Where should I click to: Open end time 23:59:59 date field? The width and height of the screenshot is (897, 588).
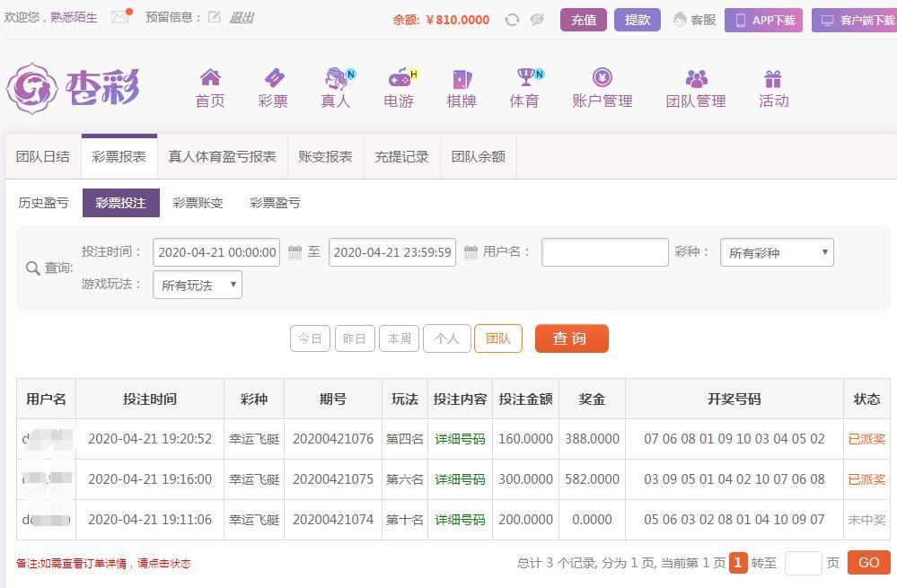(391, 253)
